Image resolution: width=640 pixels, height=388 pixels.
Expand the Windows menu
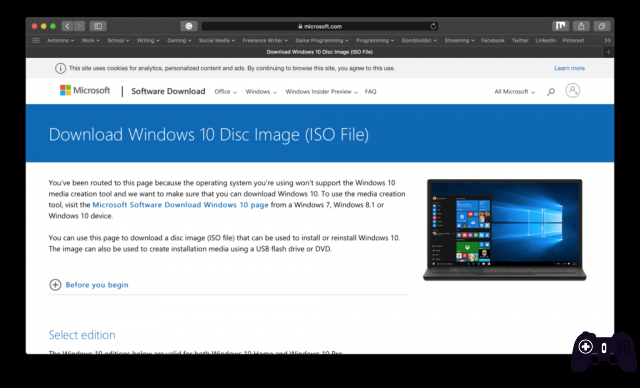(x=261, y=92)
